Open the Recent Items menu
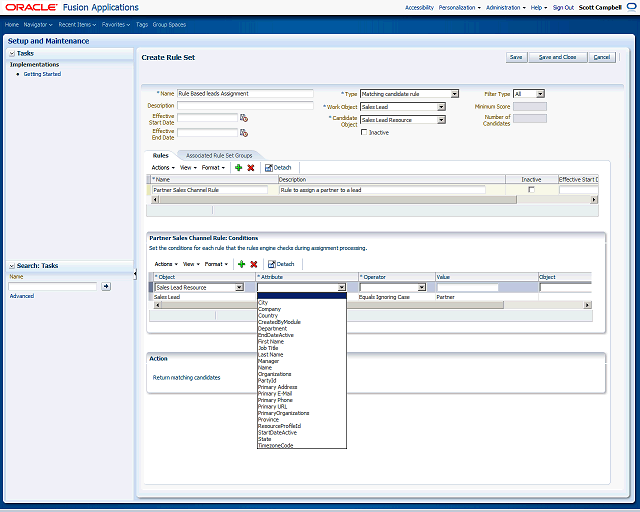 pyautogui.click(x=77, y=24)
